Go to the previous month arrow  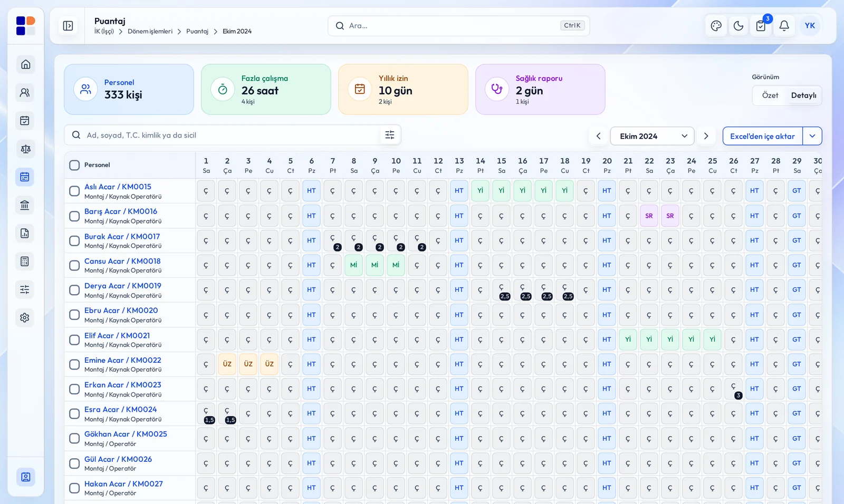(x=598, y=136)
